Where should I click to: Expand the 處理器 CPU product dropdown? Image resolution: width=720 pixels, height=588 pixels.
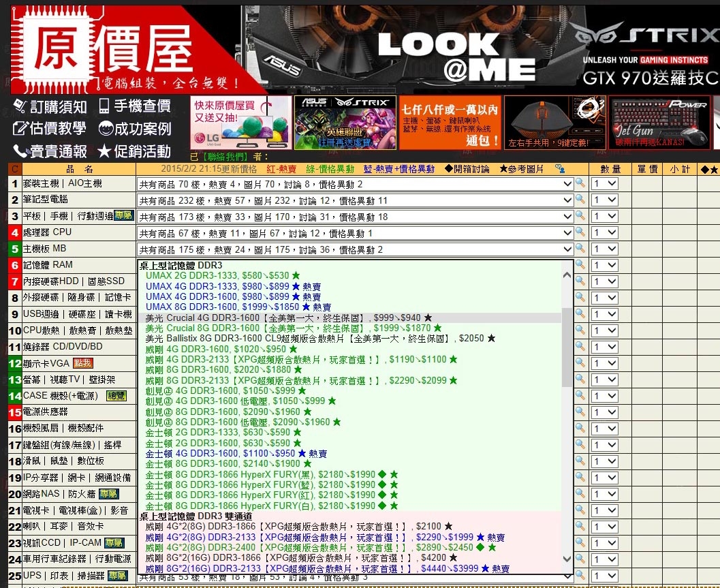pyautogui.click(x=356, y=234)
